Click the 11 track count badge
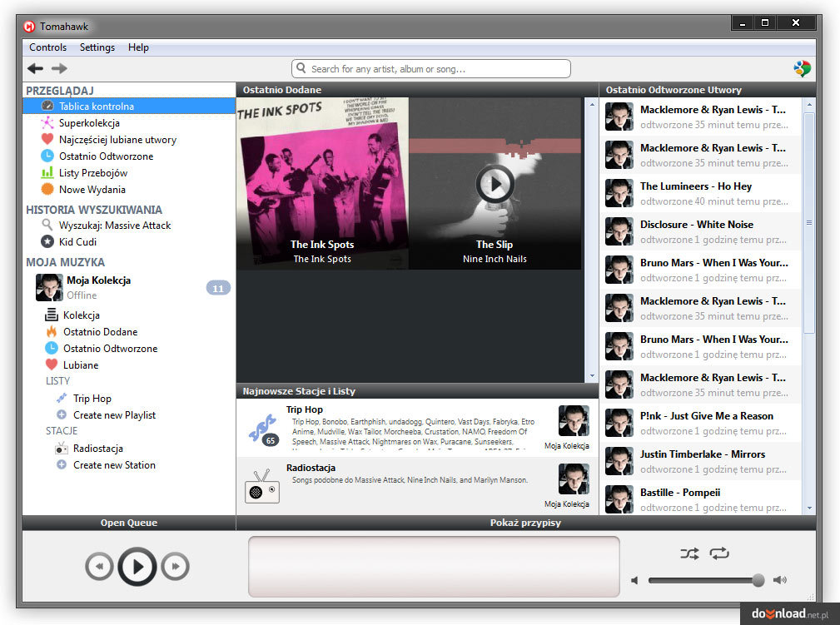Screen dimensions: 840x625 point(218,288)
